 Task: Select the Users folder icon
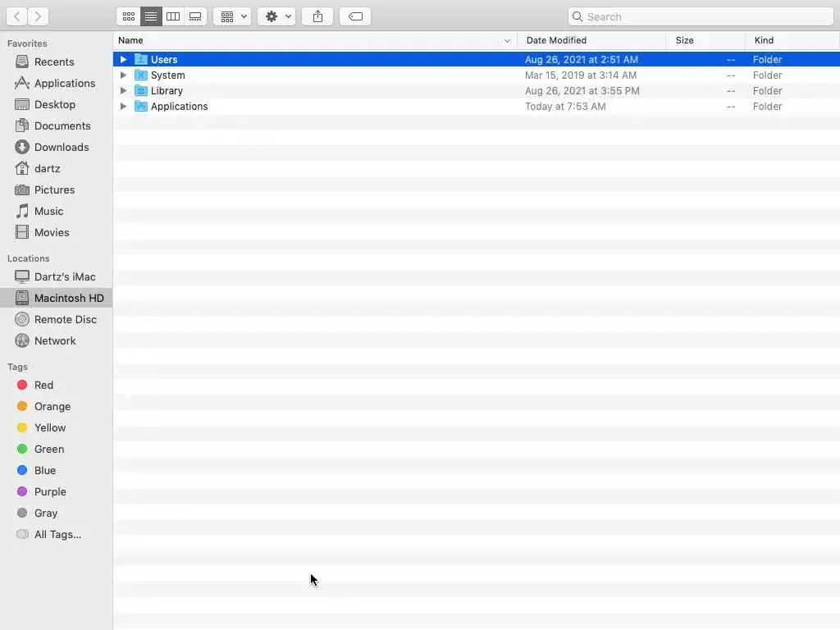pyautogui.click(x=141, y=59)
